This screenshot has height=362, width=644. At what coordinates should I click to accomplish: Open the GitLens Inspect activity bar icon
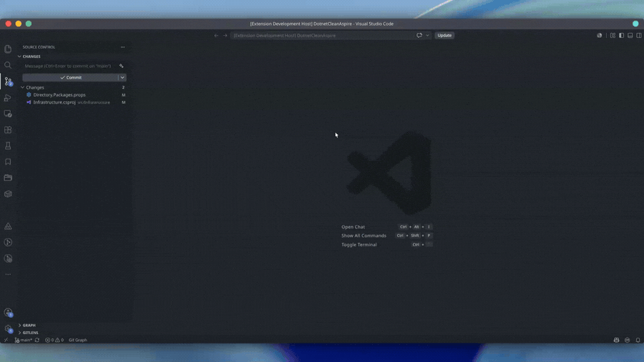click(8, 258)
